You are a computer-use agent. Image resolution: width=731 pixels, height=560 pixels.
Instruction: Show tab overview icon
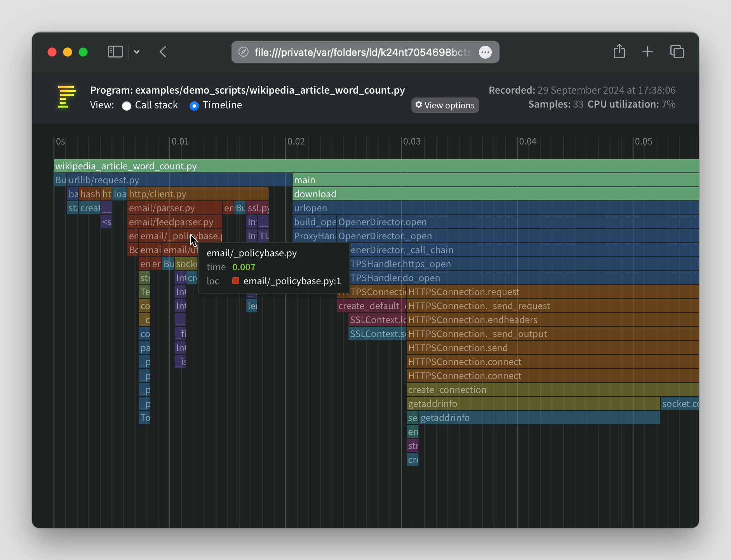(677, 52)
